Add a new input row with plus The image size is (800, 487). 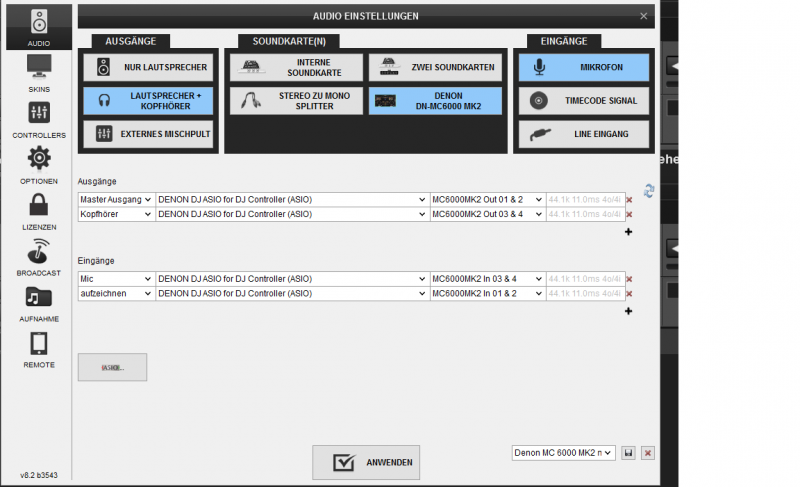tap(629, 311)
